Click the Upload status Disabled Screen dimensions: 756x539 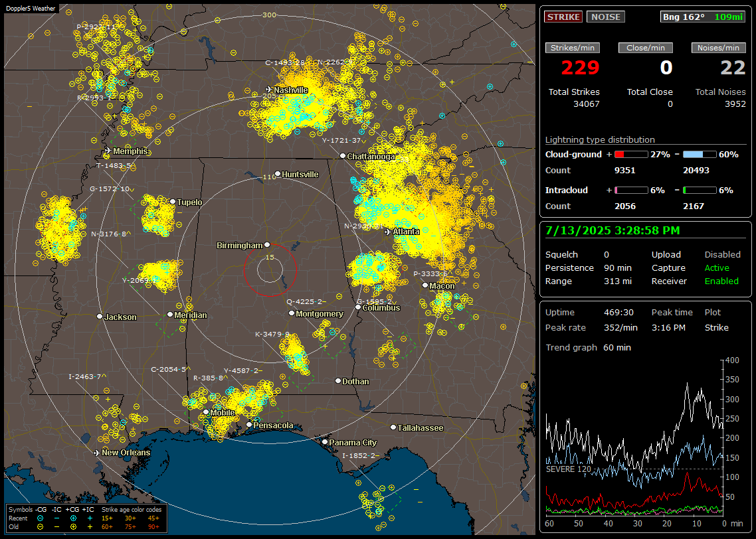point(722,254)
